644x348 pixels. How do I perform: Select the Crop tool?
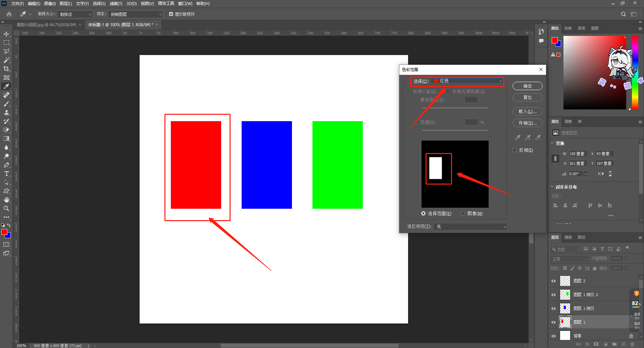6,69
